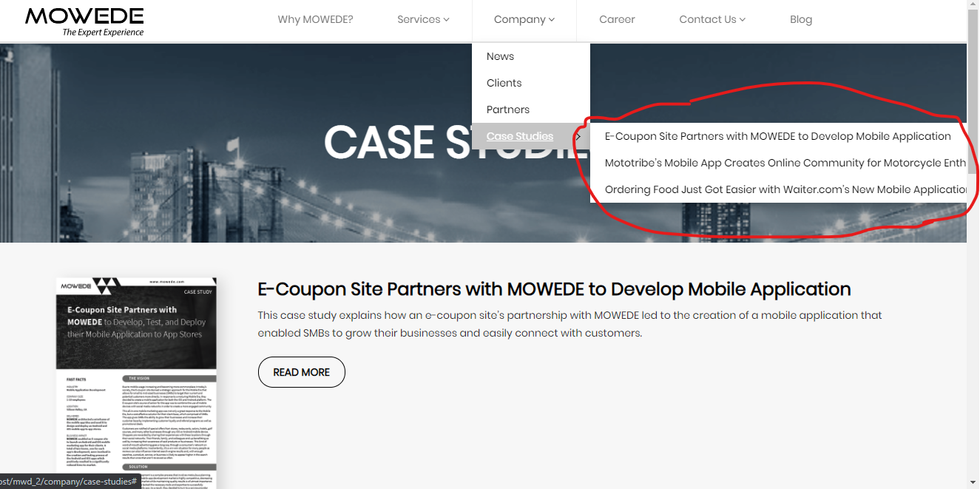Click the Case Studies submenu arrow
Viewport: 980px width, 489px height.
pos(578,136)
